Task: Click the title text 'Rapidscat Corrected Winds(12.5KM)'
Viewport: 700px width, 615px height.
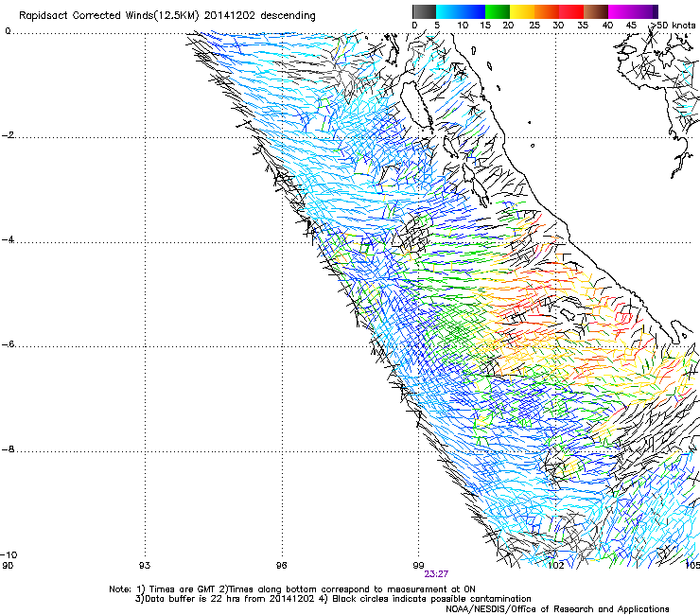Action: pyautogui.click(x=109, y=16)
